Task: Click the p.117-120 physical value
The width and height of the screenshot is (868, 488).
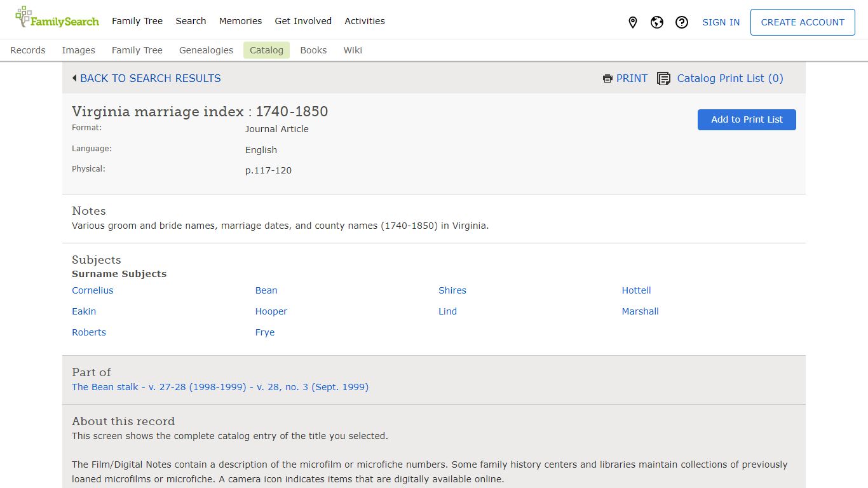Action: tap(268, 170)
